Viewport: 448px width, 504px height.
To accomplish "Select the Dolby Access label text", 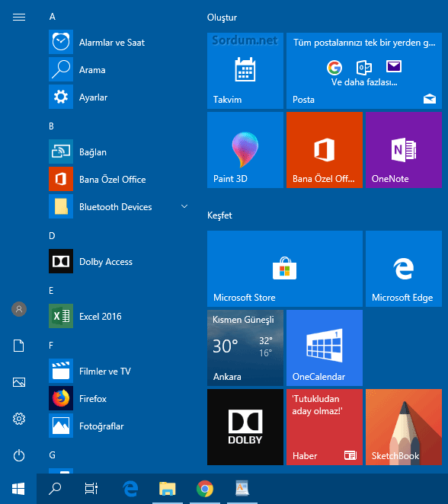I will tap(106, 262).
